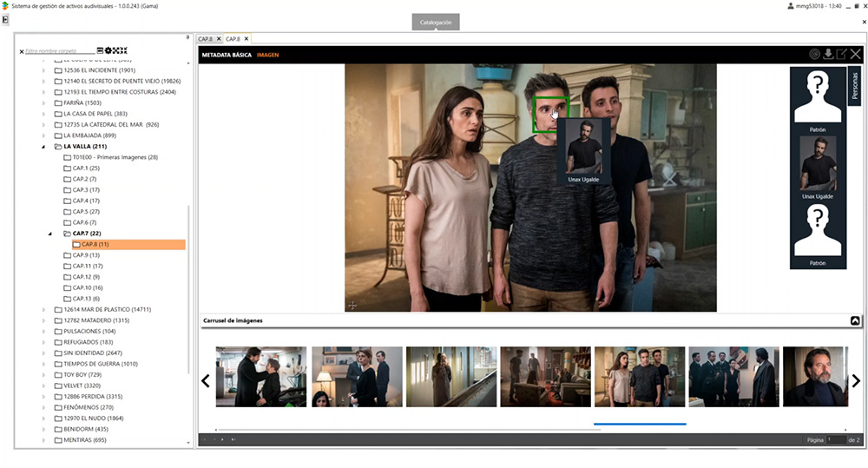The height and width of the screenshot is (468, 868).
Task: Jump to last carousel page
Action: [x=233, y=439]
